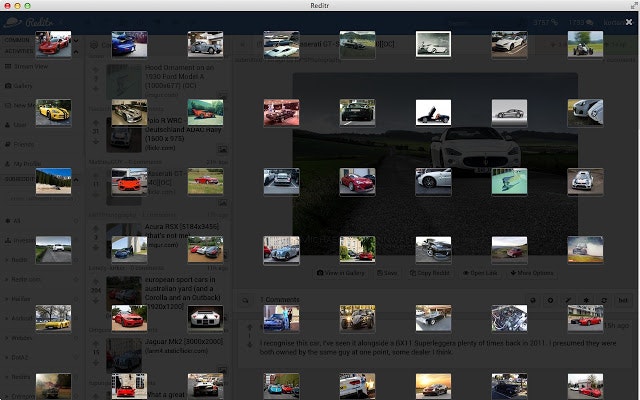640x400 pixels.
Task: Open the orange wedge car on green thumbnail
Action: point(205,112)
